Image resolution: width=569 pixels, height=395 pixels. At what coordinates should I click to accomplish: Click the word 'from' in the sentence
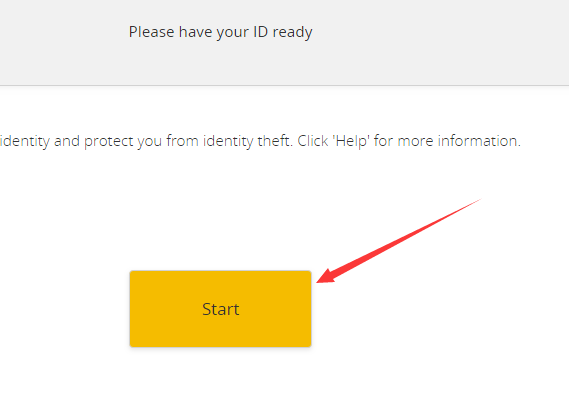click(183, 141)
